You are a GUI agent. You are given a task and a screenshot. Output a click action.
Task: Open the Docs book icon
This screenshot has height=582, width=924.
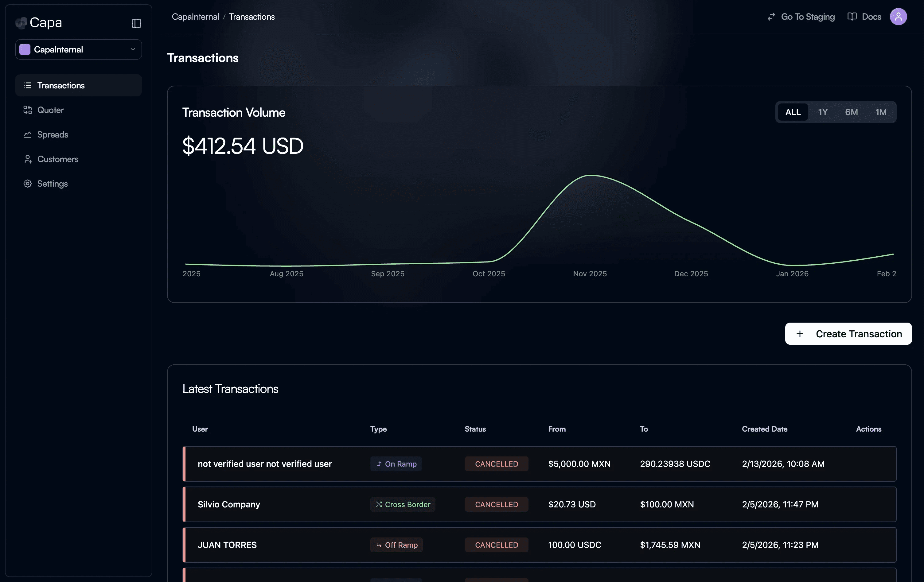coord(852,17)
